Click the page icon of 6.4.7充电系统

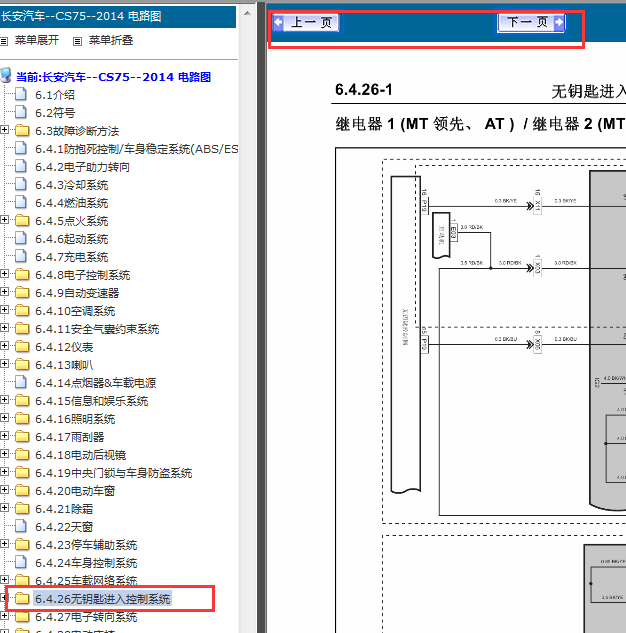21,256
